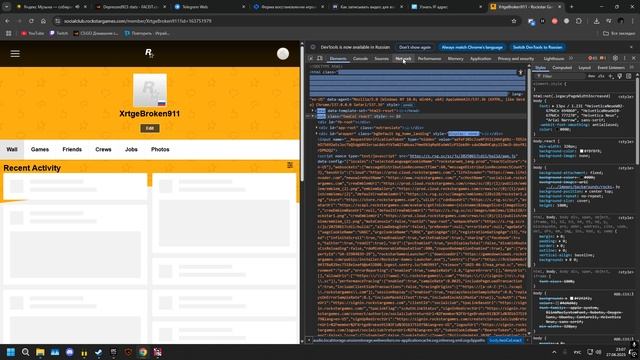Click Don't show again in language banner

(x=415, y=47)
